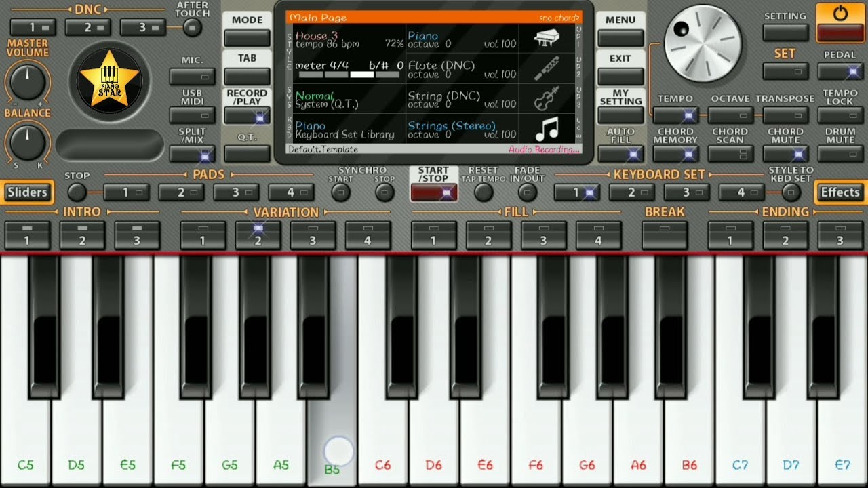Select Variation 4
Image resolution: width=868 pixels, height=488 pixels.
368,235
